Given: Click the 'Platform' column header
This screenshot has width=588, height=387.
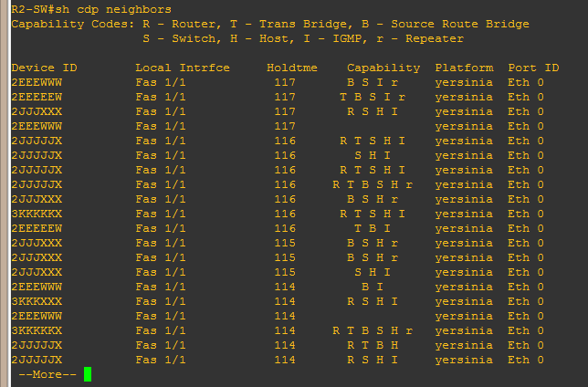Looking at the screenshot, I should click(464, 68).
